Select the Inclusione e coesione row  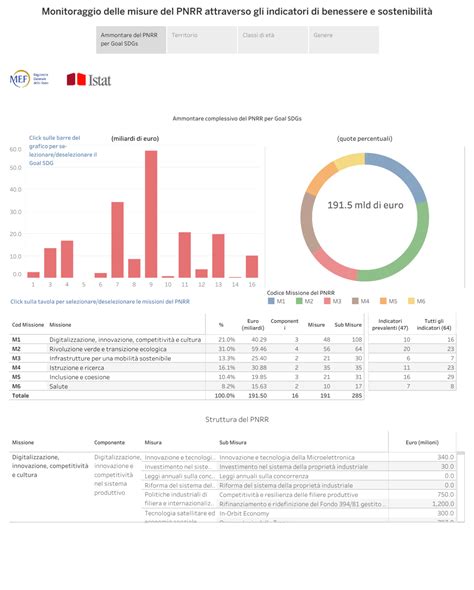point(187,377)
